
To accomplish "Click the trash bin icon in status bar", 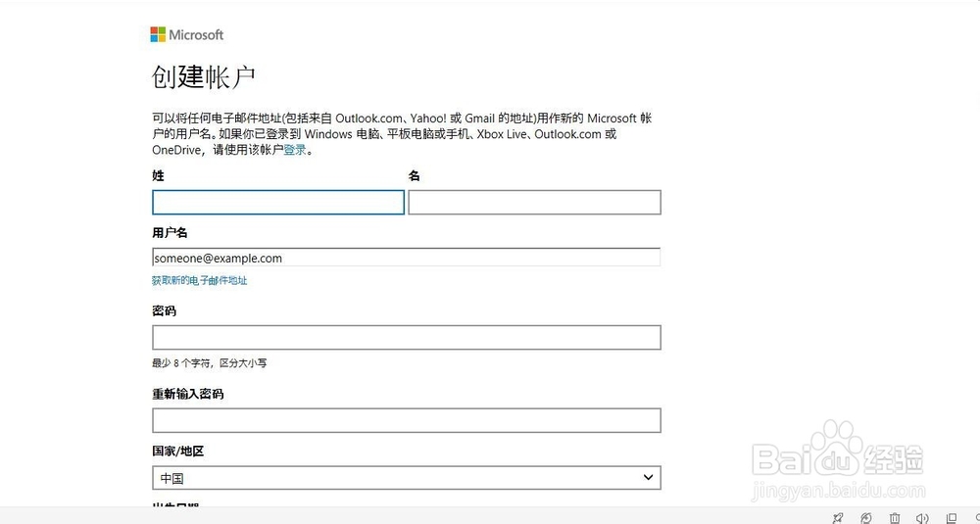I will click(x=895, y=518).
